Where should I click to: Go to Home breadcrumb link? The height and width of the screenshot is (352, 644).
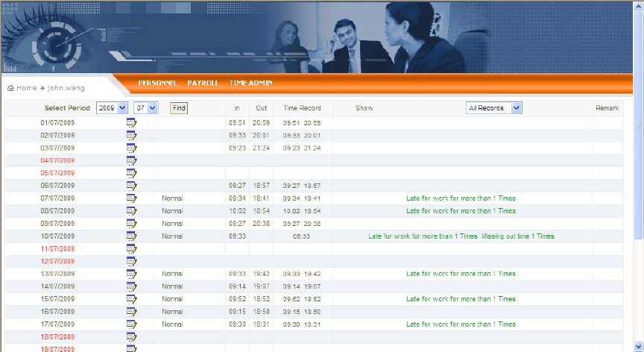click(27, 88)
